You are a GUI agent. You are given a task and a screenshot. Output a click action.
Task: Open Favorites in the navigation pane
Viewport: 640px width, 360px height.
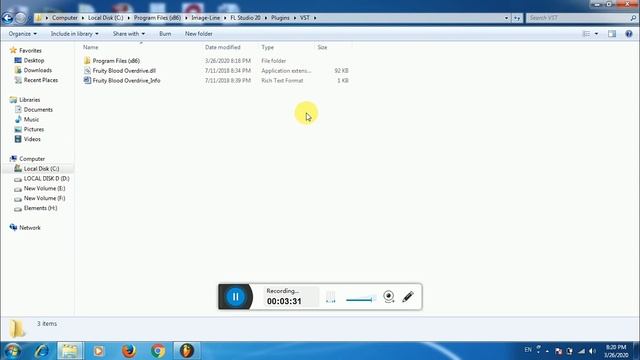(x=30, y=51)
